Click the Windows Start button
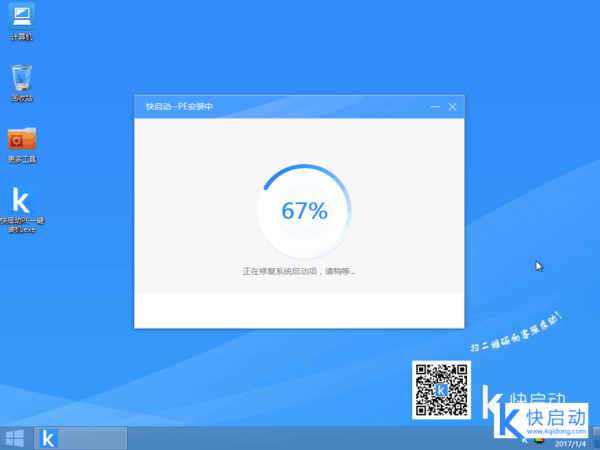 (x=15, y=439)
